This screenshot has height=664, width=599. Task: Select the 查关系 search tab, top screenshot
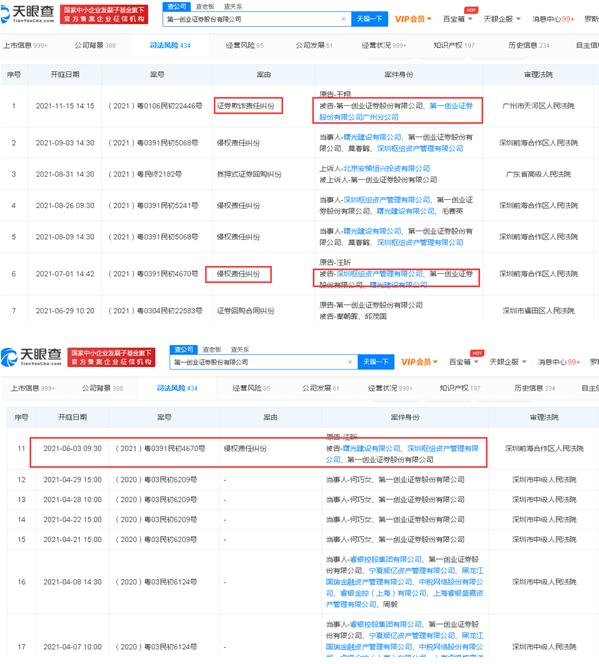pos(233,7)
